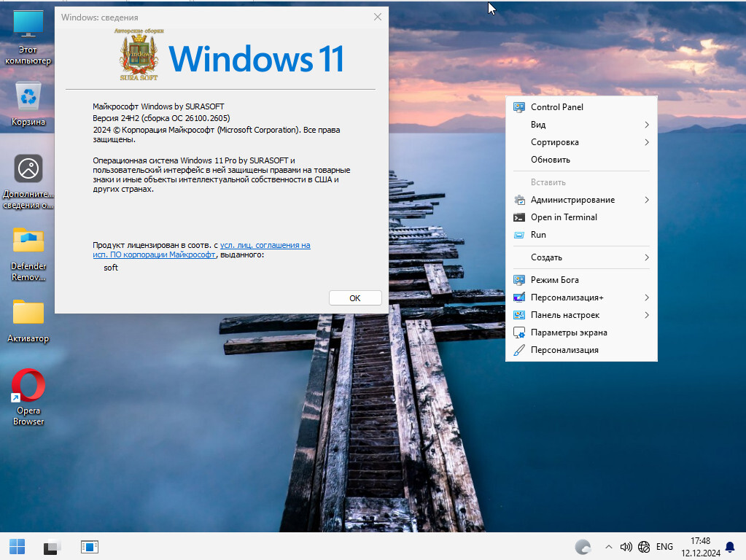
Task: Click OK in Windows: сведения dialog
Action: 355,297
